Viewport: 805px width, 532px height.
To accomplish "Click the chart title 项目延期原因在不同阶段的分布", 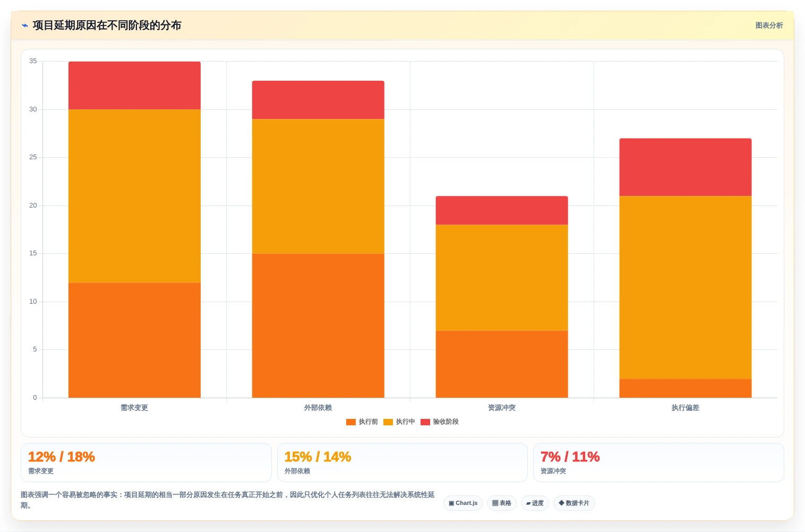I will point(107,25).
